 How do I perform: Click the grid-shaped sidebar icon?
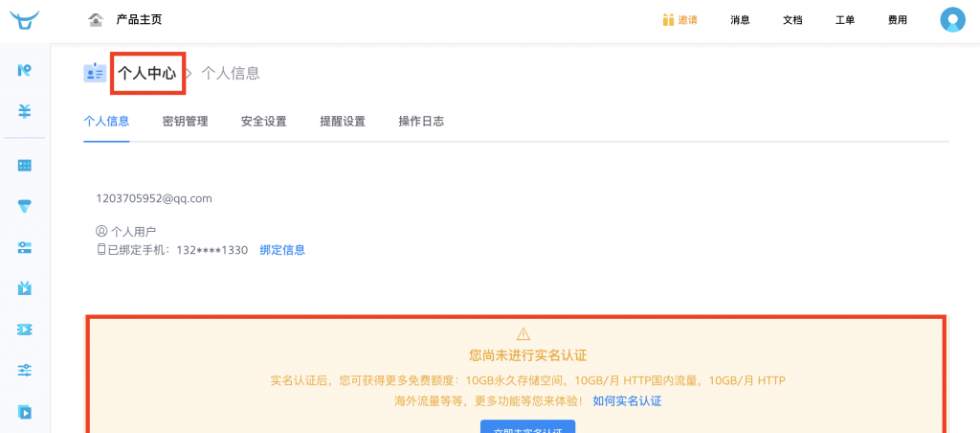pyautogui.click(x=25, y=166)
